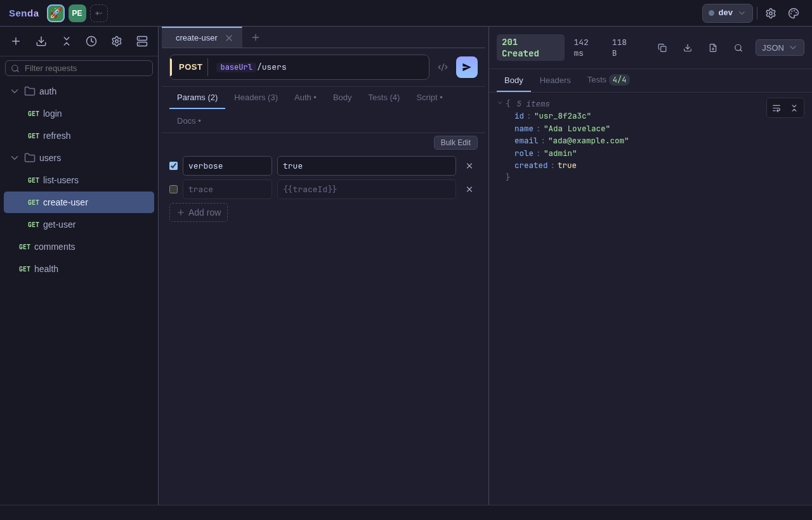
Task: Open the JSON format dropdown
Action: (x=780, y=48)
